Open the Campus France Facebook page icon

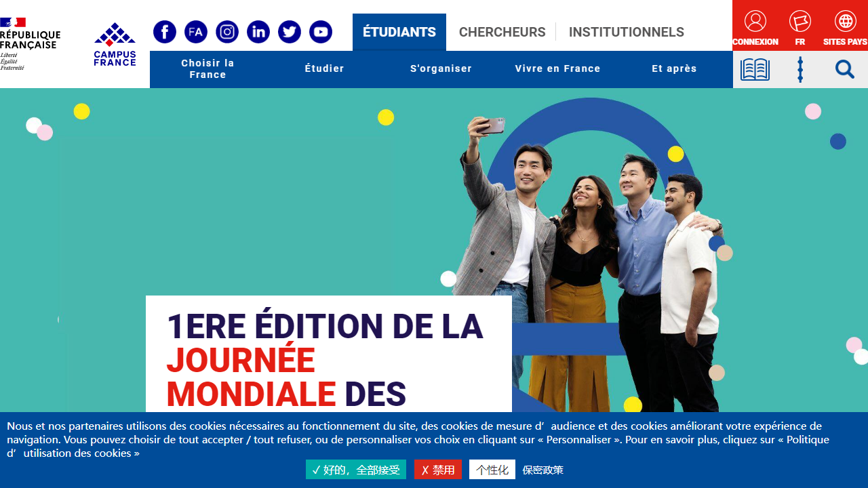pyautogui.click(x=165, y=32)
